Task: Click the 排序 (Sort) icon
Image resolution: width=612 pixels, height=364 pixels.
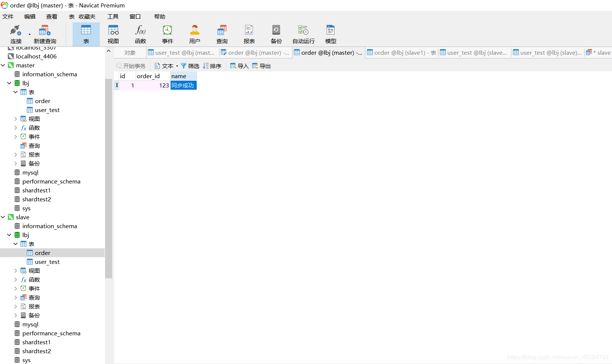Action: click(206, 66)
